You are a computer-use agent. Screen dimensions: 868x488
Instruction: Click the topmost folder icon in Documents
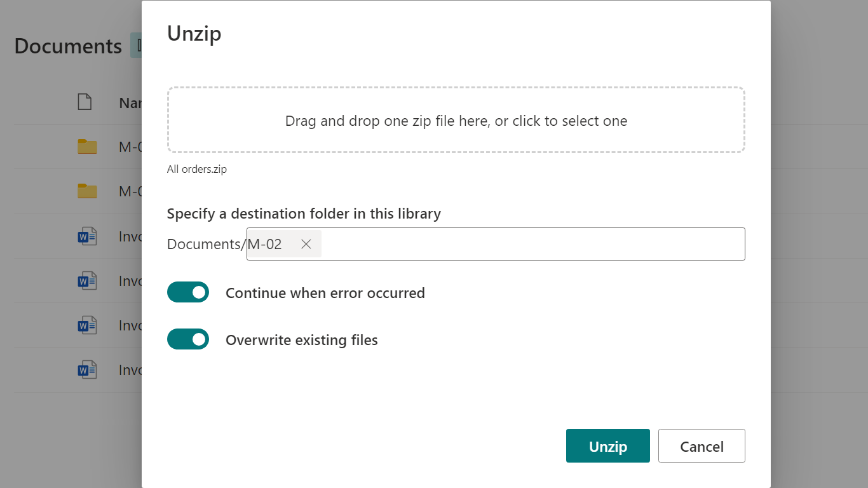point(87,147)
